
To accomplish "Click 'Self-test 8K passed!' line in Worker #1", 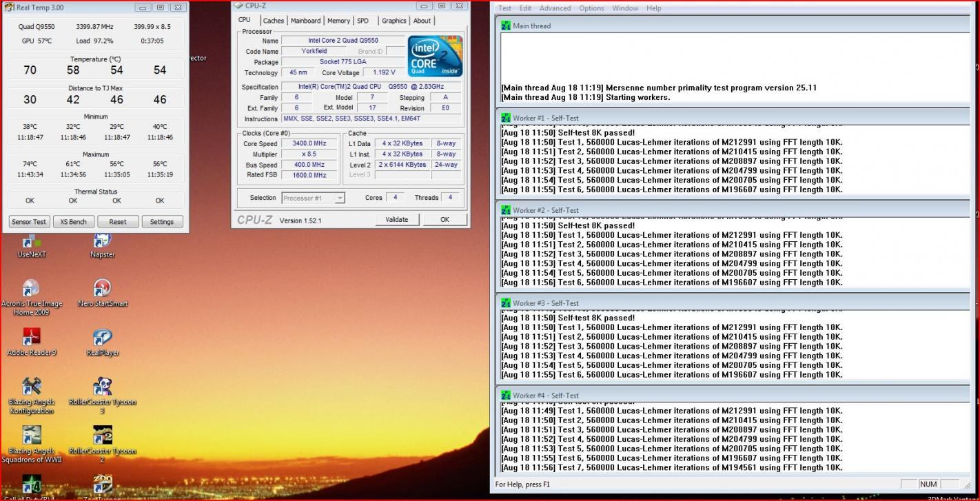I will tap(568, 132).
